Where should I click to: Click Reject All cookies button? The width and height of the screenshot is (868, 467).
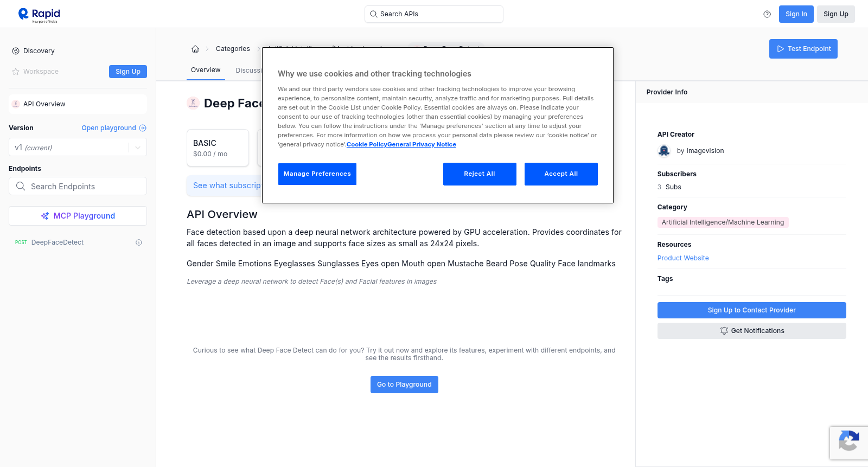pyautogui.click(x=480, y=174)
